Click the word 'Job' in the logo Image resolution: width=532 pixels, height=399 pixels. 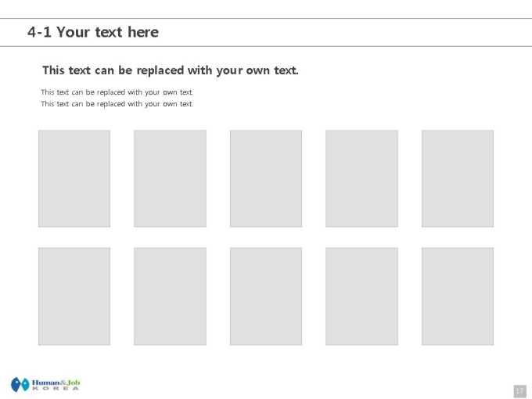tap(74, 383)
